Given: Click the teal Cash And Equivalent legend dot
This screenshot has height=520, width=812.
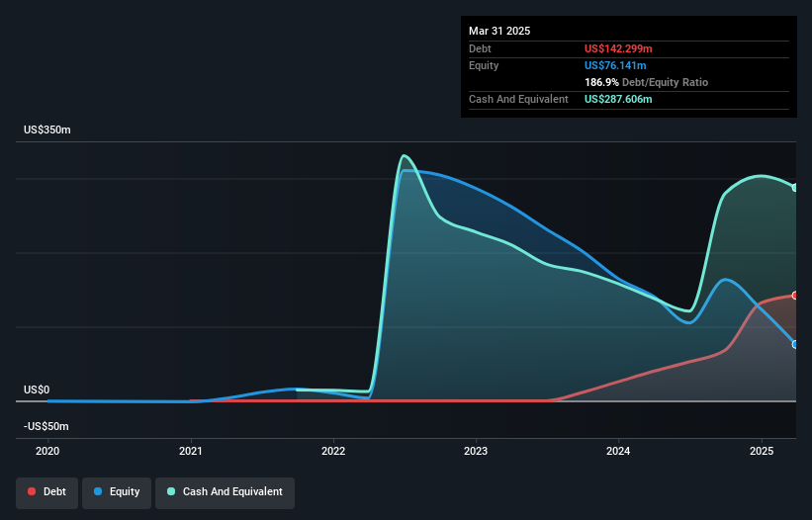Looking at the screenshot, I should [171, 491].
